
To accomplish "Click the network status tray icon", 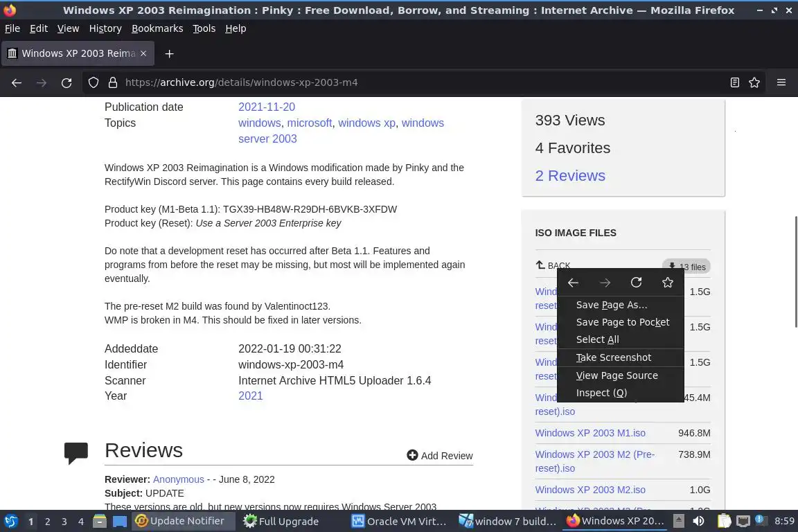I will (x=743, y=521).
